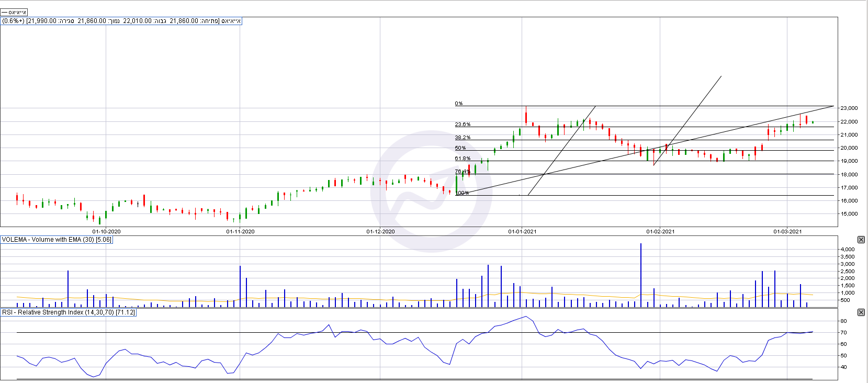Click the 21,000 price axis label

point(849,134)
